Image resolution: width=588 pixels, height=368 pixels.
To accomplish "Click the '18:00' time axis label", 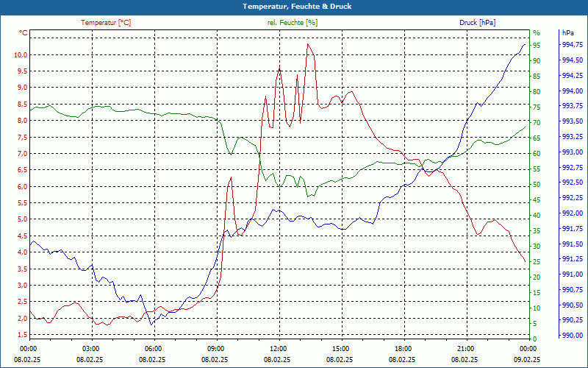I will (403, 348).
